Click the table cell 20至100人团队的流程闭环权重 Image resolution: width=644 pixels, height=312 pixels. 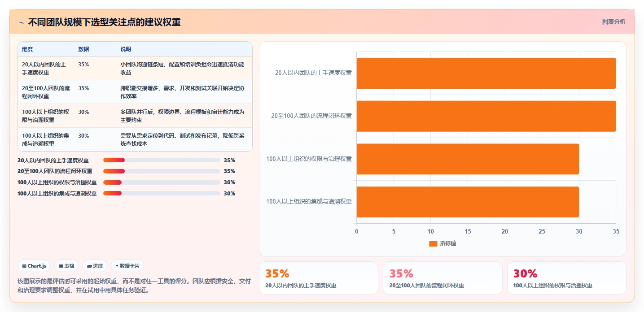point(46,92)
